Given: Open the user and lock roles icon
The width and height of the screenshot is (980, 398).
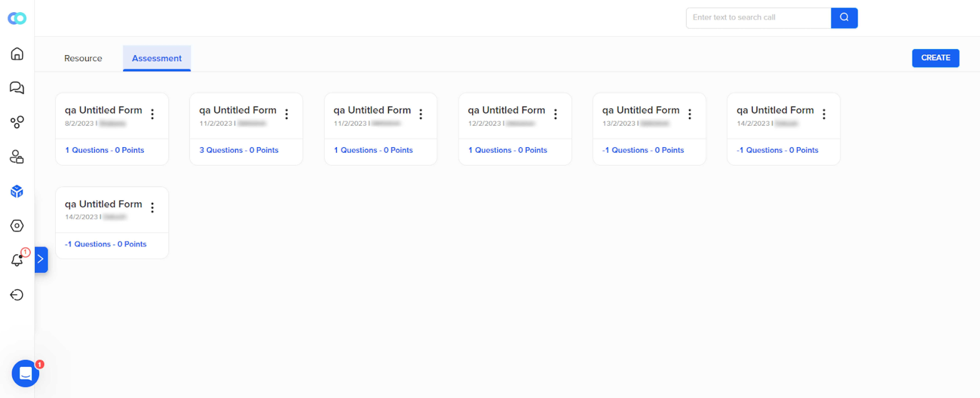Looking at the screenshot, I should tap(17, 157).
